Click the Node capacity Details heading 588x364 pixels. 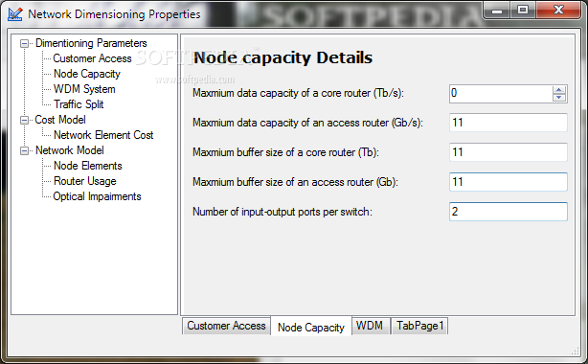coord(283,57)
